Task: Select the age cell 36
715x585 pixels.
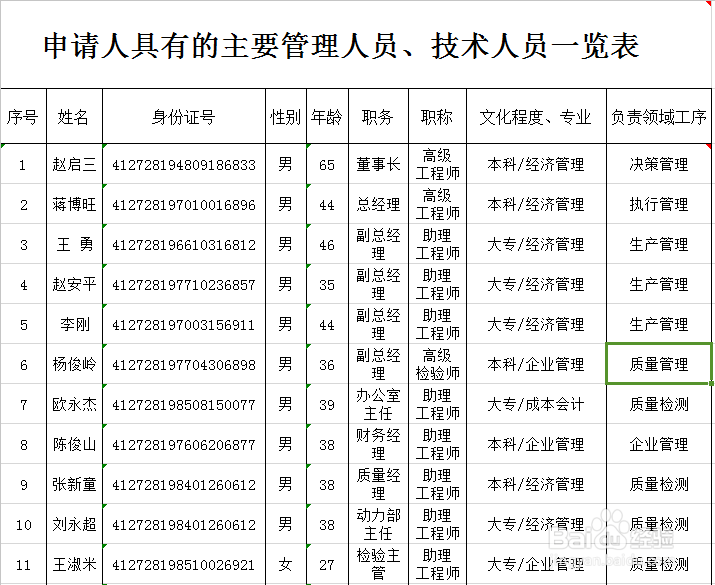Action: 327,365
